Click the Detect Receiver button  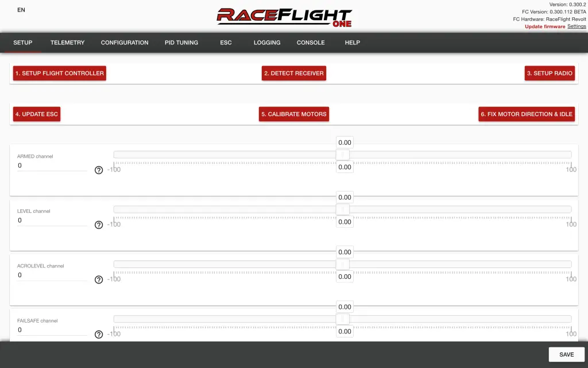coord(293,73)
